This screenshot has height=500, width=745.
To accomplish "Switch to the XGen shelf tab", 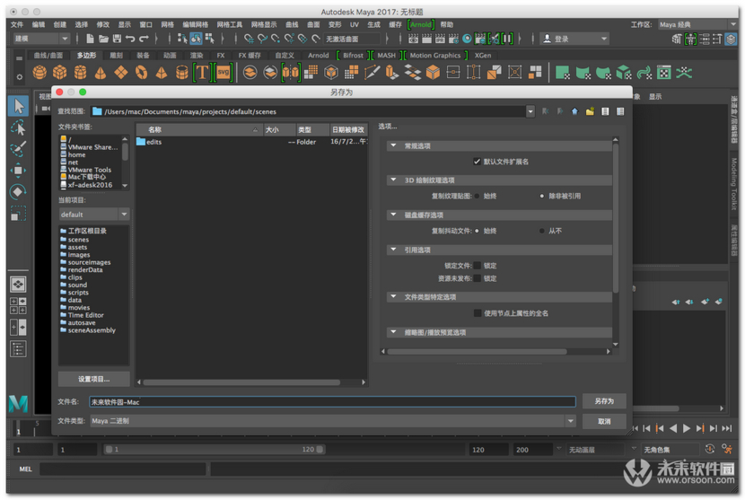I will click(483, 55).
